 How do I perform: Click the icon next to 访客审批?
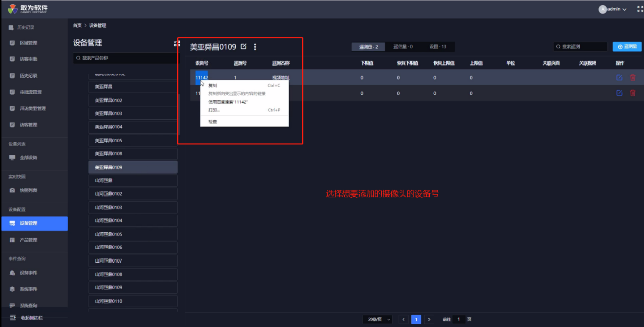(x=12, y=59)
